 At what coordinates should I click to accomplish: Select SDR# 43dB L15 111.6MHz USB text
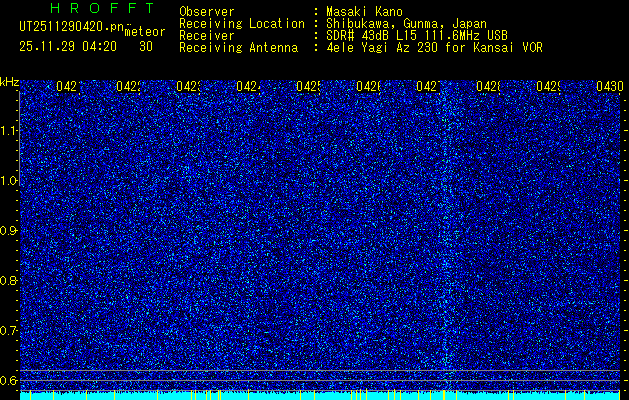(x=417, y=36)
